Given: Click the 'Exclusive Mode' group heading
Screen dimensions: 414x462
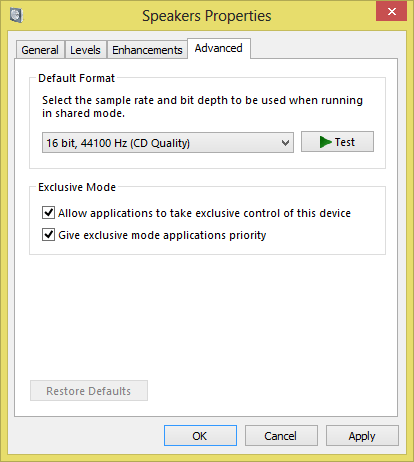Looking at the screenshot, I should point(77,187).
